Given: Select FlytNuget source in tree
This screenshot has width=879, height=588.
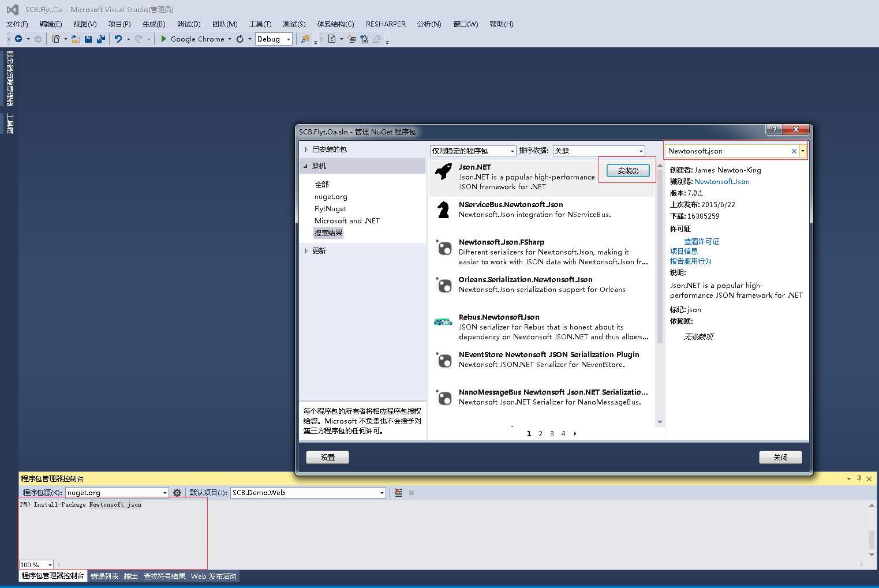Looking at the screenshot, I should (330, 209).
